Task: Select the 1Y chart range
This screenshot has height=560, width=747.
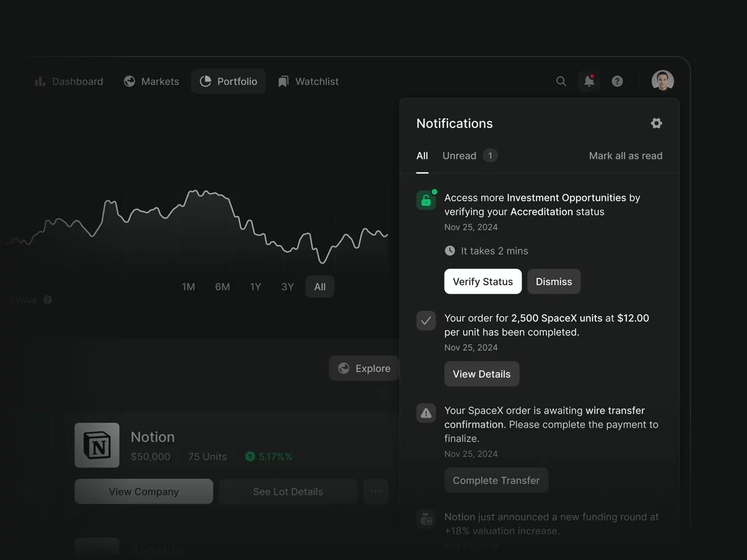Action: pos(255,287)
